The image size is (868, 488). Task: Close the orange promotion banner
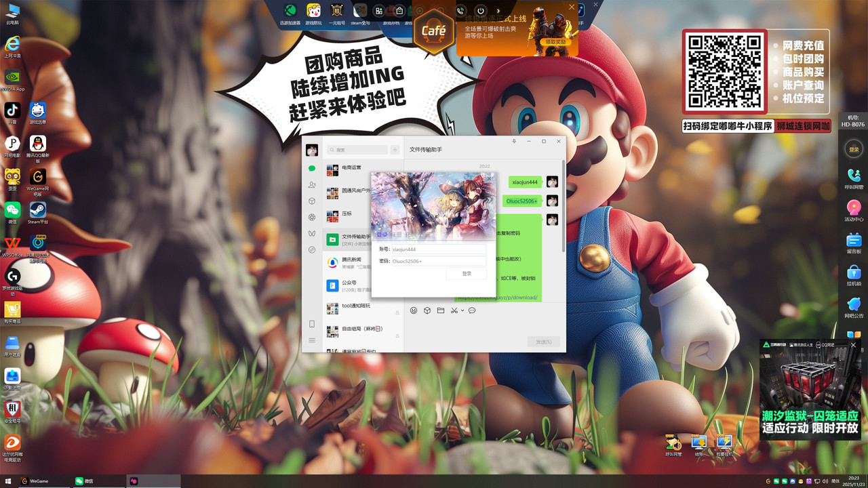pos(572,7)
